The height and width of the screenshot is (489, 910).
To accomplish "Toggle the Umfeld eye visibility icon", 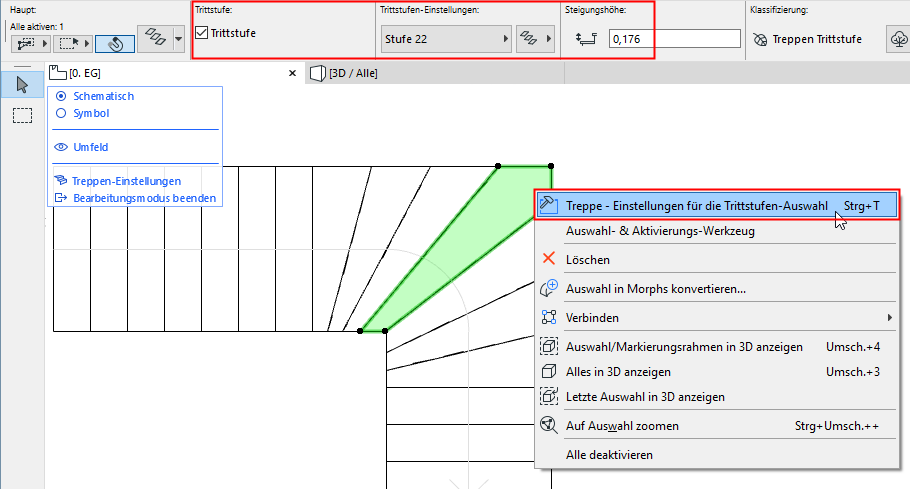I will click(61, 147).
